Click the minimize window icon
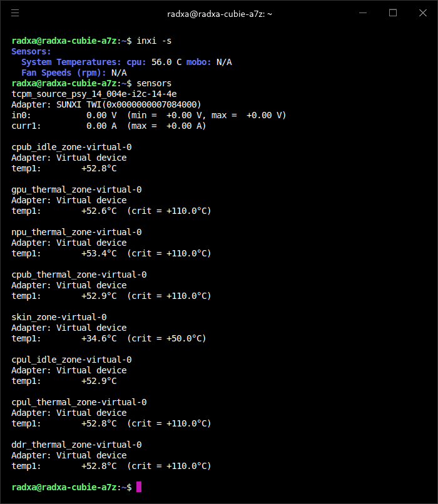This screenshot has height=504, width=438. [x=362, y=13]
